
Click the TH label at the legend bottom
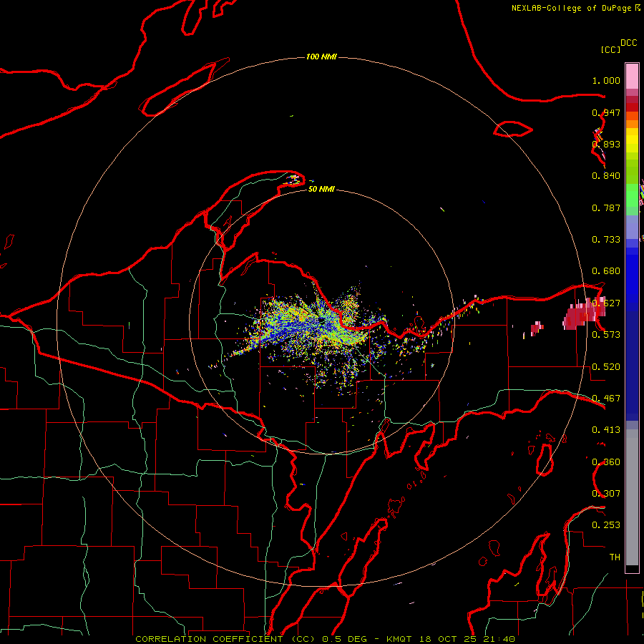[x=615, y=557]
